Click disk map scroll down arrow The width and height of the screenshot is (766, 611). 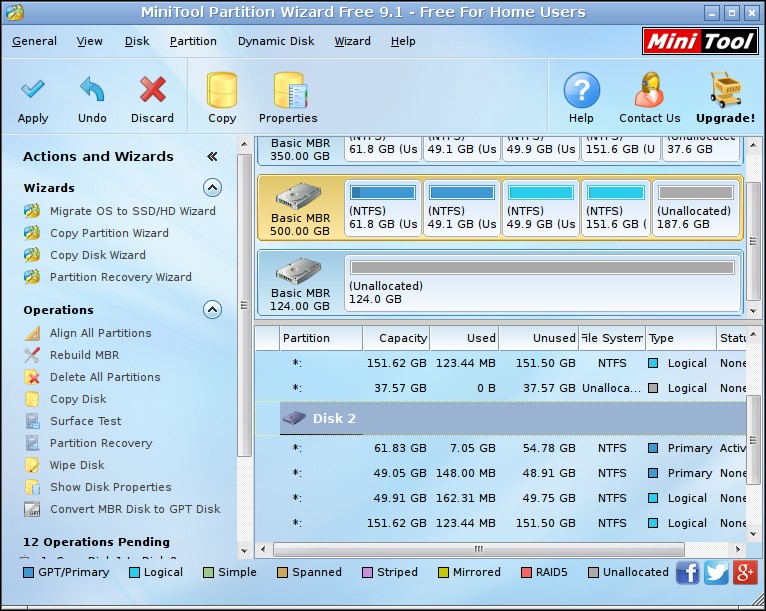[x=753, y=311]
